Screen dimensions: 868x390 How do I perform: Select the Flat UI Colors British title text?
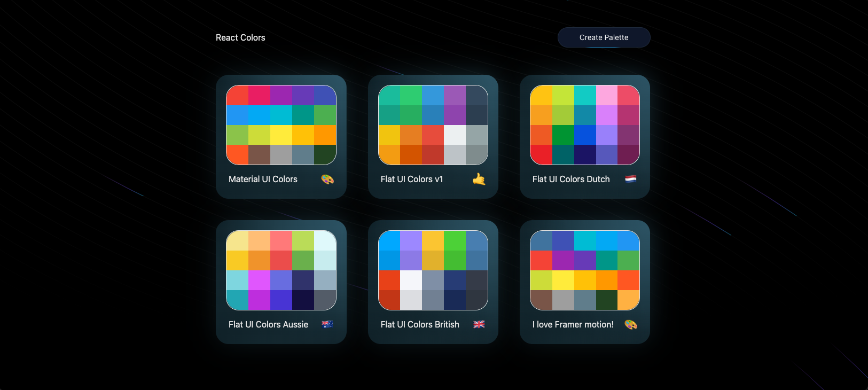(420, 324)
